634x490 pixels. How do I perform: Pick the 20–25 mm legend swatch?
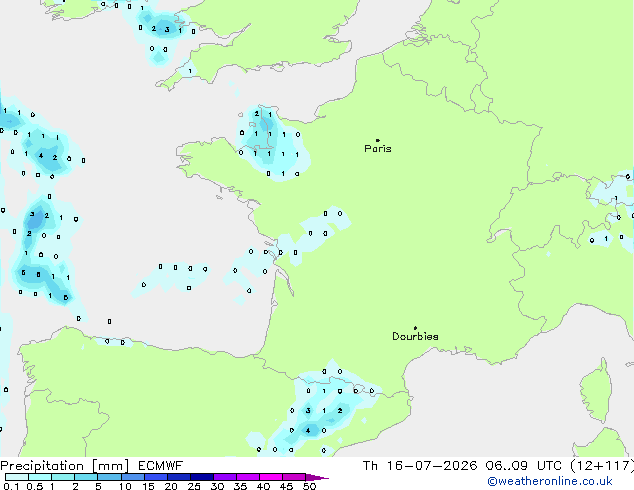[x=178, y=477]
